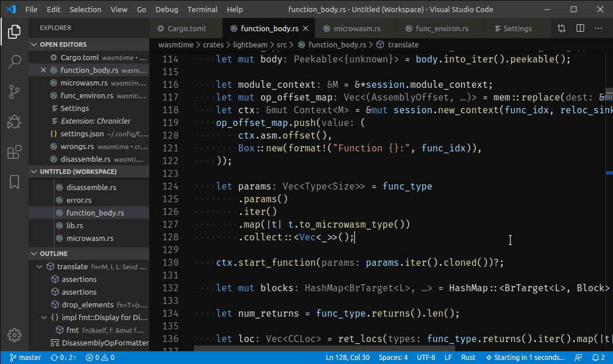Click the LF end-of-line status item

point(448,358)
